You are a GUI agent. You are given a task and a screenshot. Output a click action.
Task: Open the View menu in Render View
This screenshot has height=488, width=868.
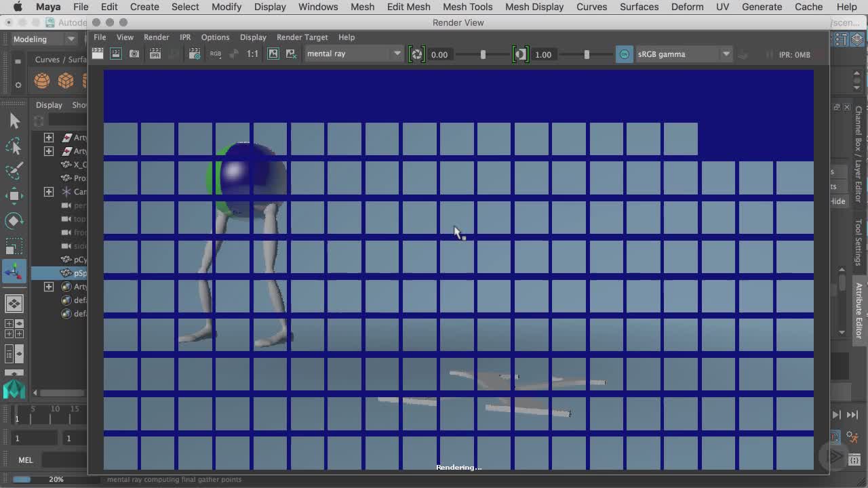[125, 37]
